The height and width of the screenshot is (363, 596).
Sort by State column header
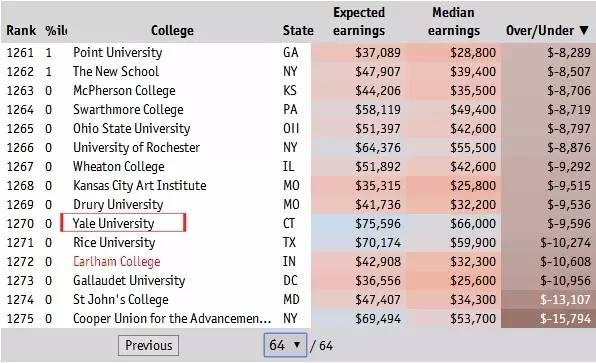click(298, 30)
